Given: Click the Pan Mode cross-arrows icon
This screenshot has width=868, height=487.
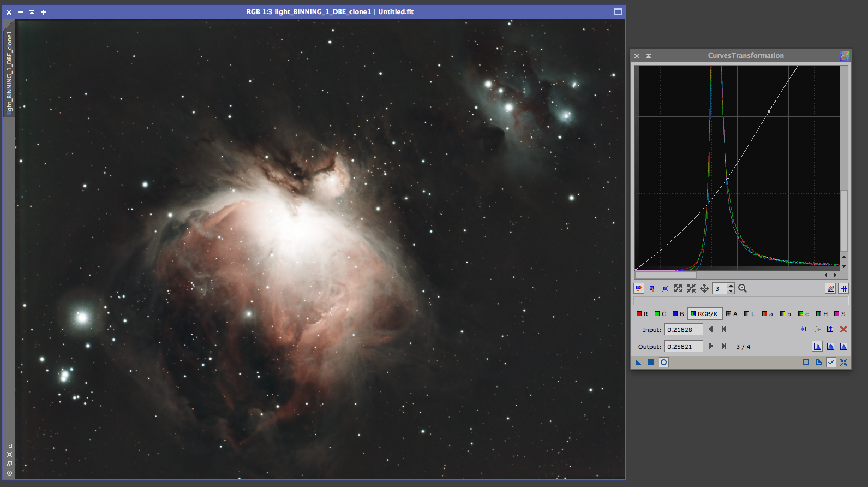Looking at the screenshot, I should [x=704, y=288].
